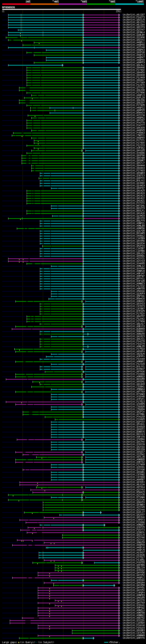This screenshot has height=644, width=146.
Task: Click label UniRef100_P24006
Action: click(x=134, y=625)
